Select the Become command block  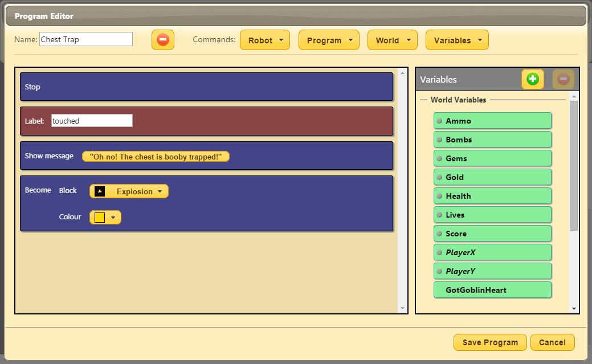coord(206,203)
